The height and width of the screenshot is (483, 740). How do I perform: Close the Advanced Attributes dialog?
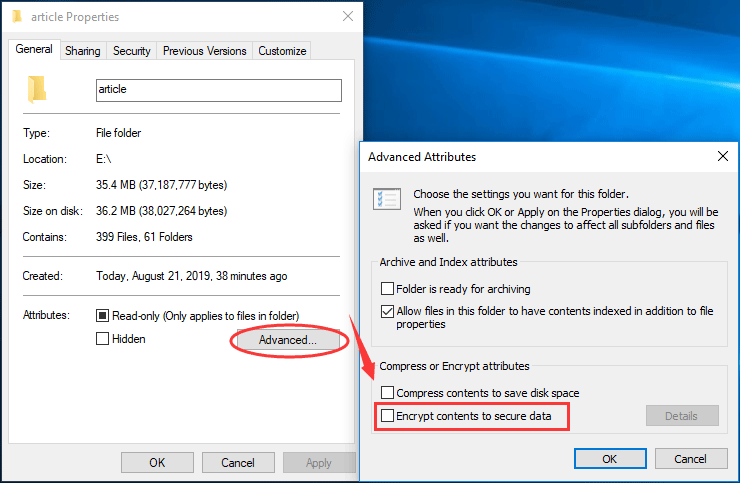(x=723, y=156)
